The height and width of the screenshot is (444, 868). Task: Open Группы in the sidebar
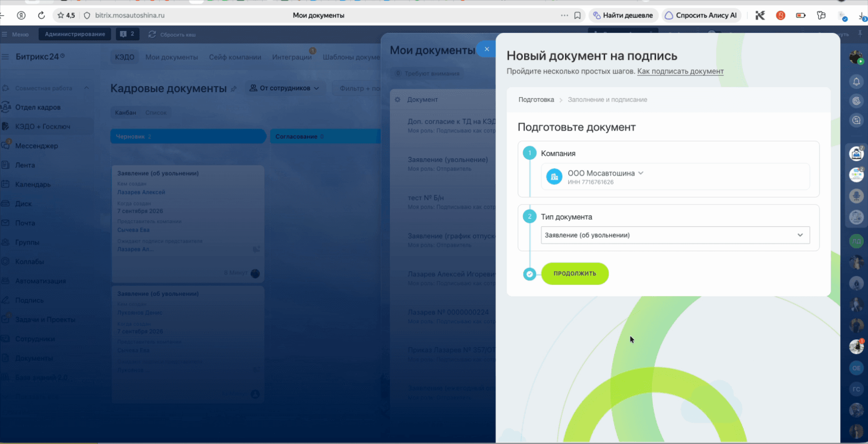[x=27, y=242]
